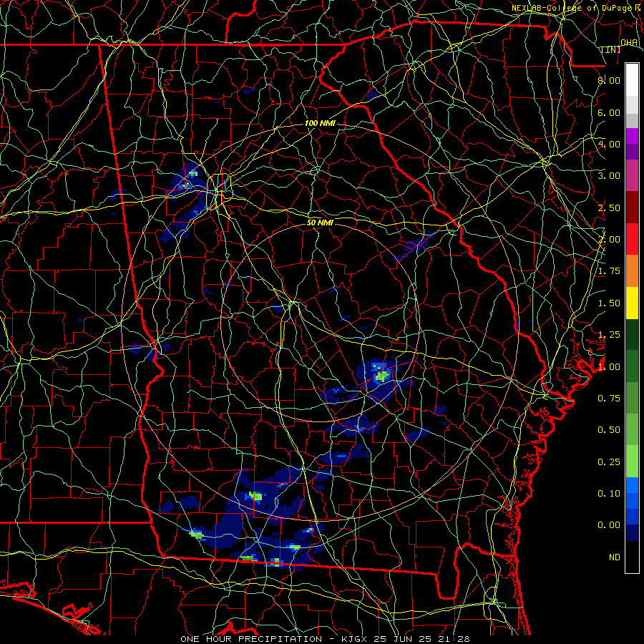Image resolution: width=644 pixels, height=644 pixels.
Task: Click the 100 NMI range ring label
Action: (320, 123)
